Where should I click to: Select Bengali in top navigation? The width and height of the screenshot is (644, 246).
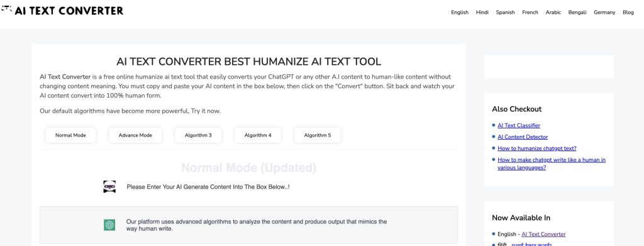(577, 13)
